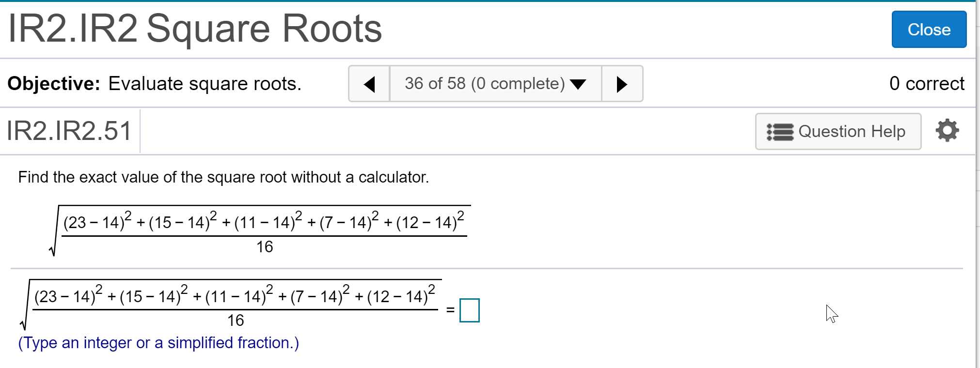Click the denominator 16 in answer expression
The image size is (980, 368).
click(236, 320)
